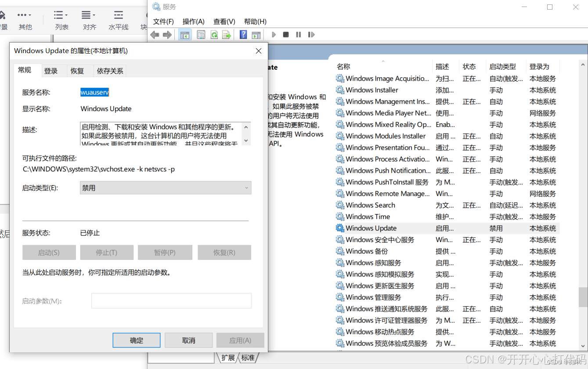Click the Restart Service icon in toolbar

(x=311, y=35)
